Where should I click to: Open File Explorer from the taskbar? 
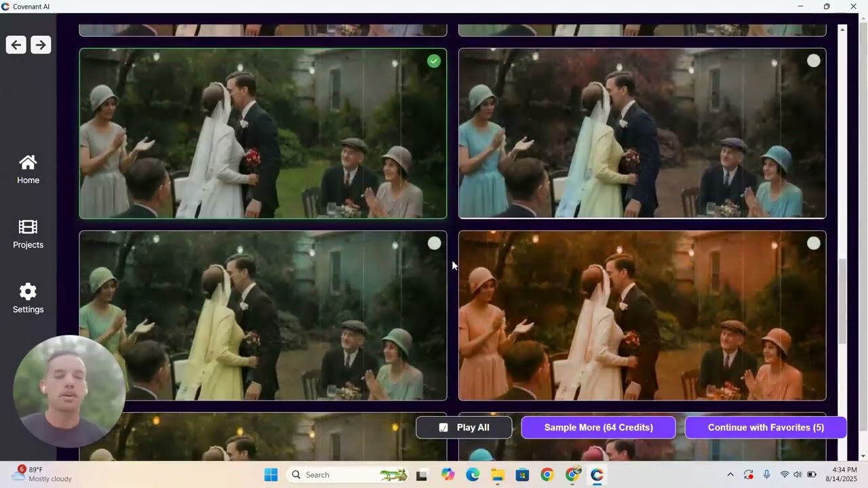(x=498, y=474)
